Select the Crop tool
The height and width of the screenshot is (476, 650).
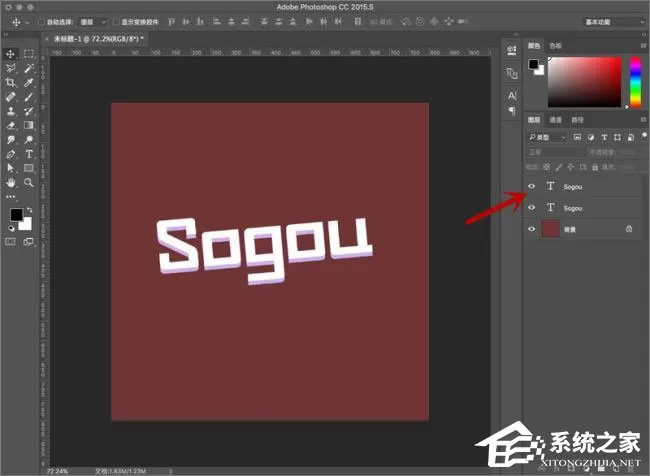[10, 83]
